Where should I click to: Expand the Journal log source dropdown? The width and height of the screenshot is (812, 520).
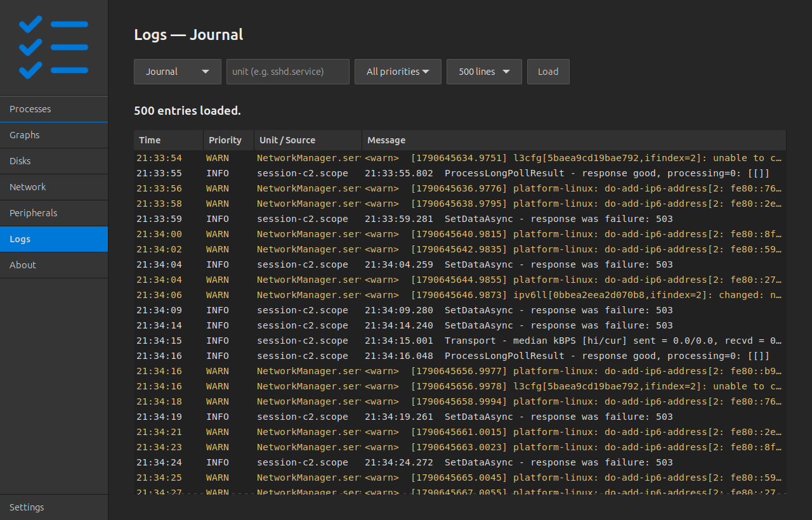pos(178,72)
